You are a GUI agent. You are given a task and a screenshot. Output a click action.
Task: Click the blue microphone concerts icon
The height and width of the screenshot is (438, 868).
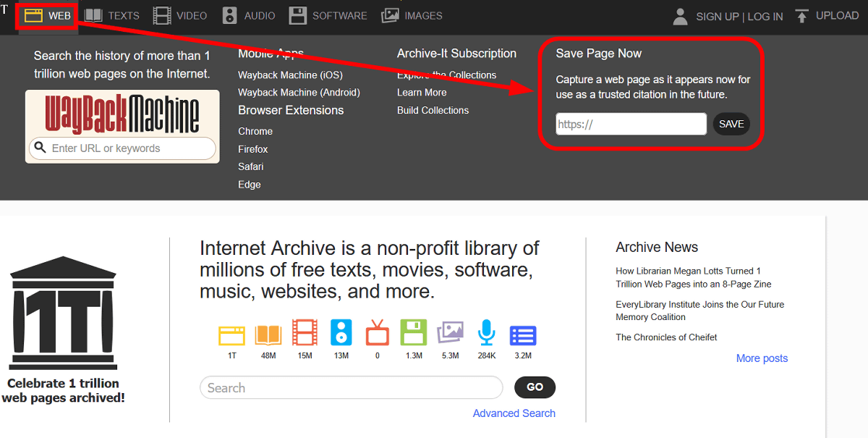click(486, 334)
